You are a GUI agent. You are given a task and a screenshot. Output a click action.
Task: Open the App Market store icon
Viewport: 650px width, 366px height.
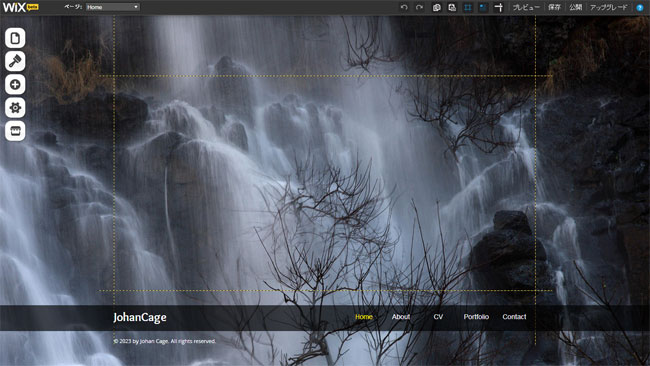[15, 131]
